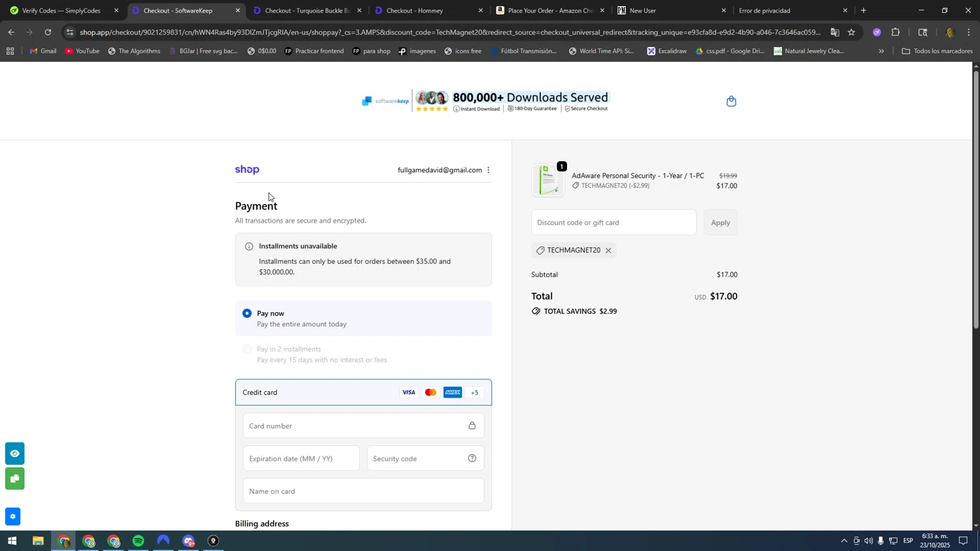Open Spotify from taskbar
Viewport: 980px width, 551px height.
tap(138, 541)
